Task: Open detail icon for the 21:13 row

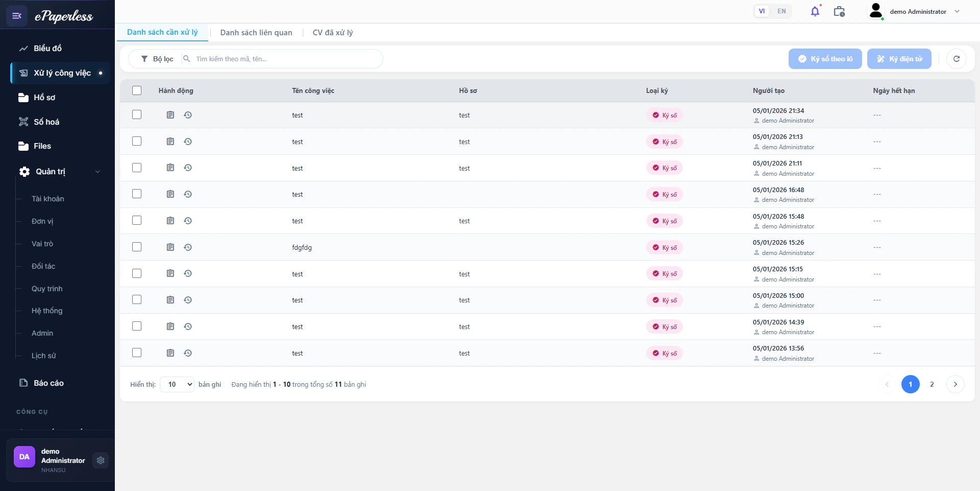Action: [170, 142]
